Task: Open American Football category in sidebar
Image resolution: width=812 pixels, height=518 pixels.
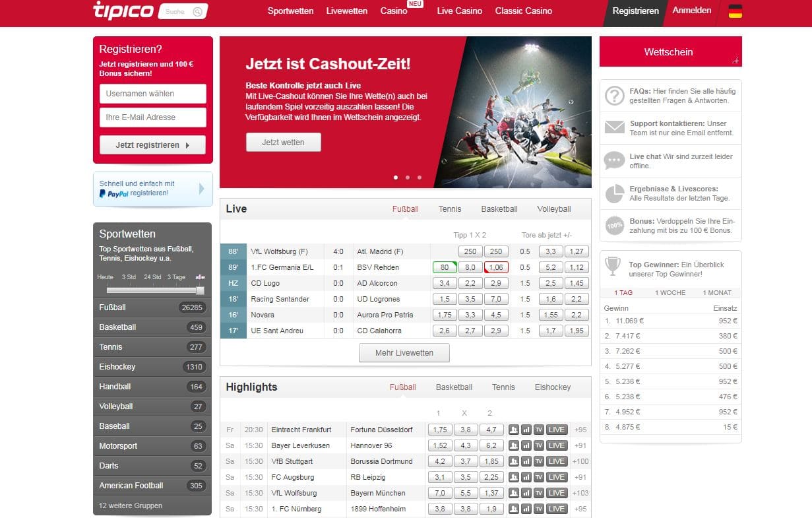Action: (152, 486)
